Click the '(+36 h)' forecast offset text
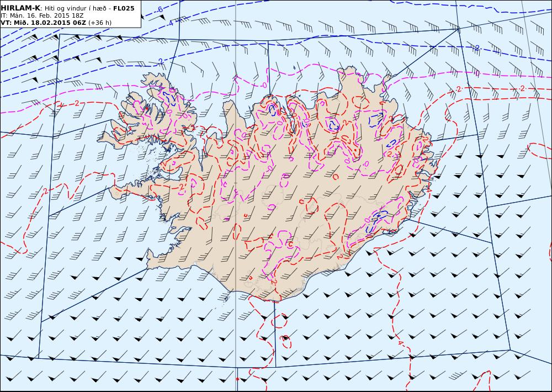The width and height of the screenshot is (552, 392). click(99, 23)
